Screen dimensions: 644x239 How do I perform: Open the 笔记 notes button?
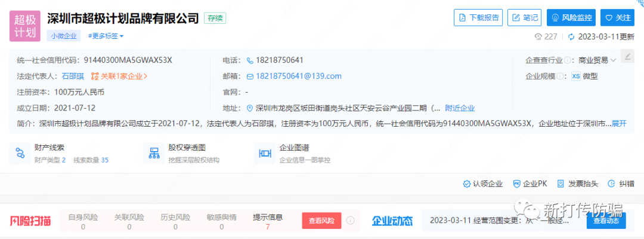coord(525,18)
